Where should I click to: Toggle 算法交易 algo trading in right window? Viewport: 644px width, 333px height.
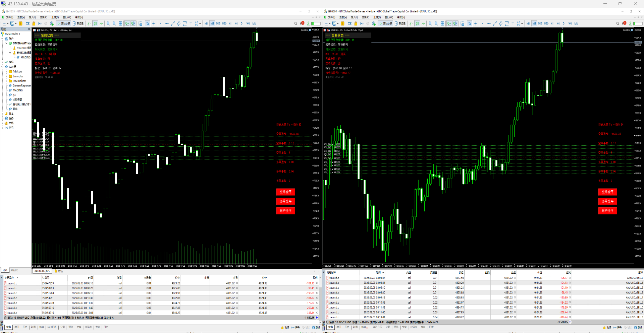386,23
